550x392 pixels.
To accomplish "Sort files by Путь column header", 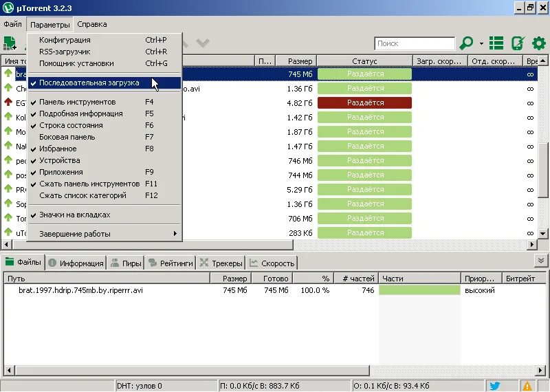I will tap(107, 279).
